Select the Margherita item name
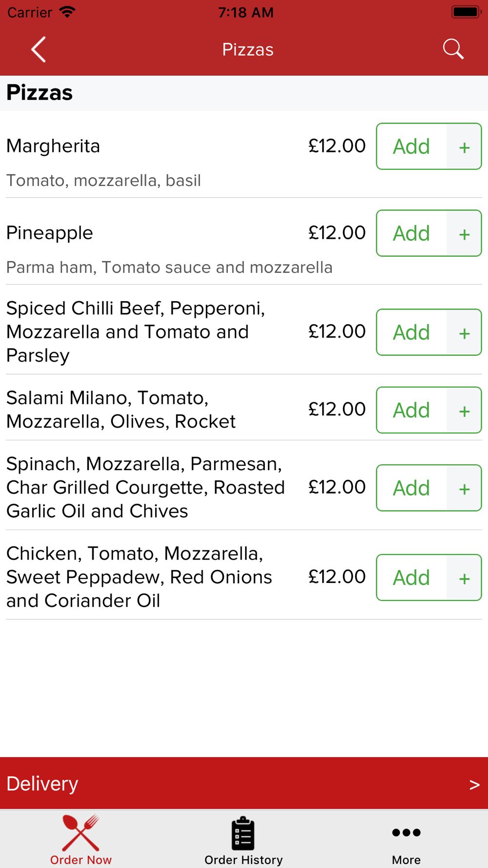The width and height of the screenshot is (488, 868). coord(53,146)
